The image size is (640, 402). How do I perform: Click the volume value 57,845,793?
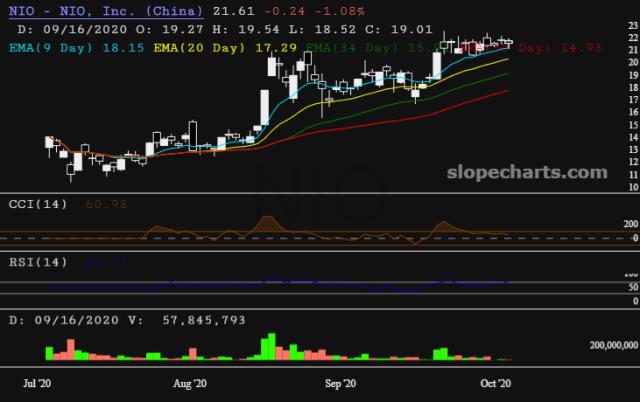(x=204, y=320)
